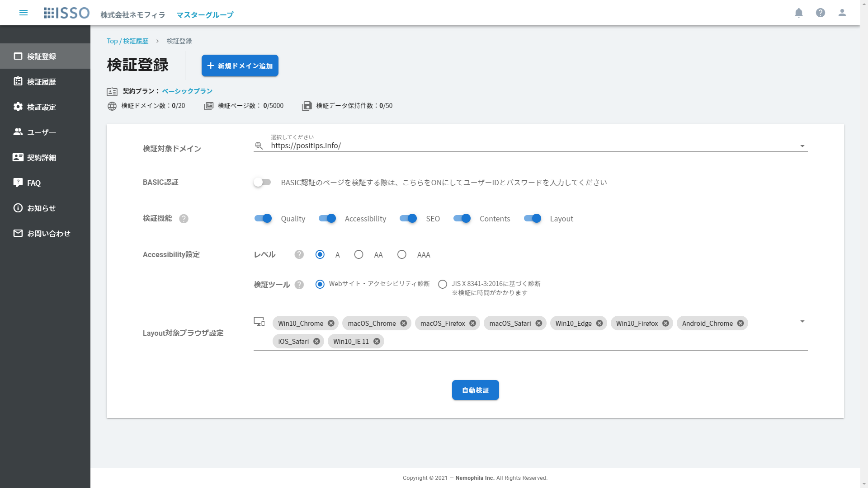The image size is (868, 488).
Task: Open 検証設定 in the sidebar
Action: pyautogui.click(x=45, y=107)
